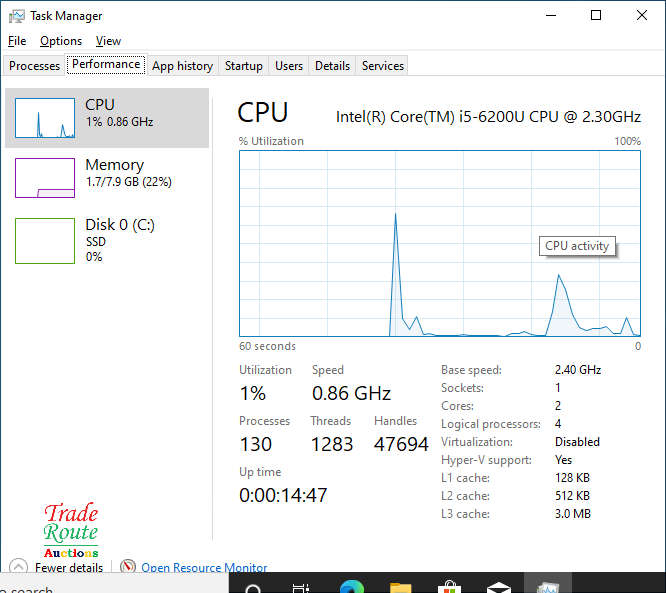Select the Disk 0 (C:) thumbnail
Viewport: 666px width, 593px height.
(45, 240)
